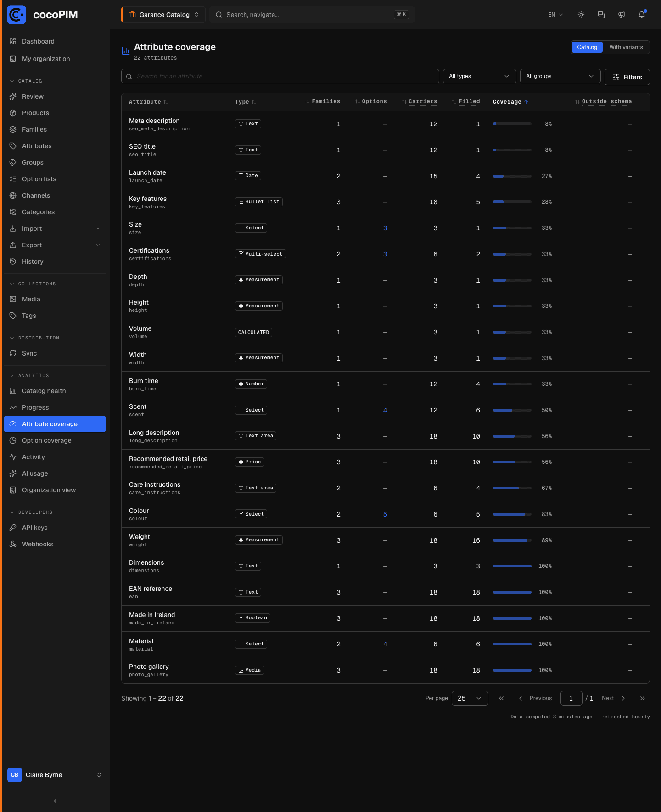Click the API keys key icon
This screenshot has width=661, height=812.
click(13, 528)
